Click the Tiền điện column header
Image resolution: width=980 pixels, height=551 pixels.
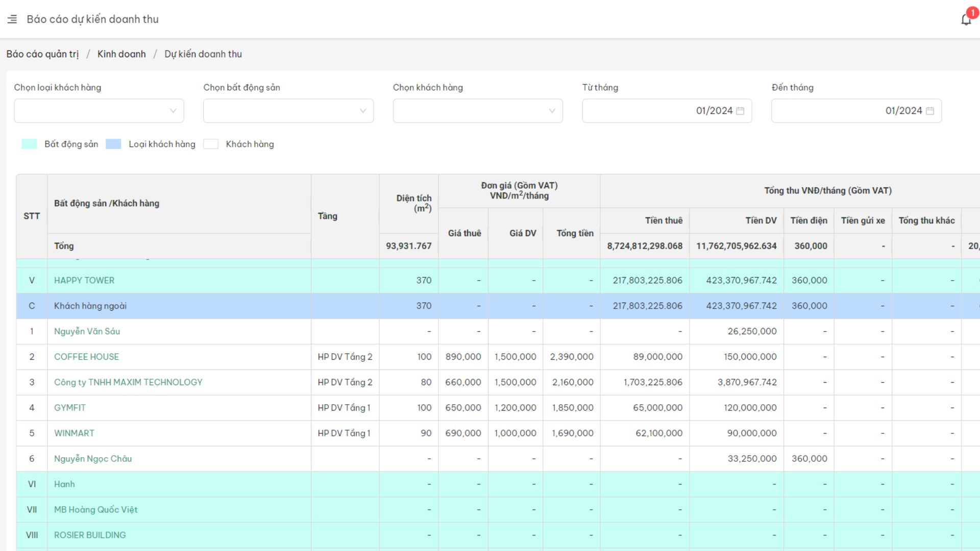click(x=809, y=220)
